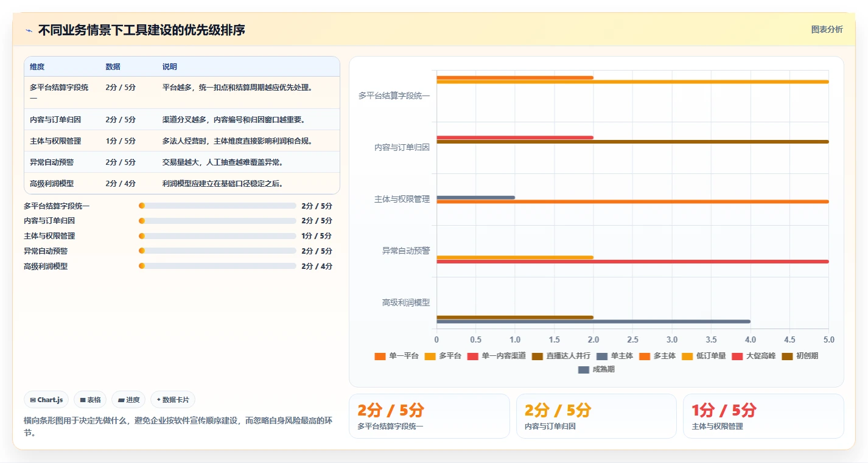This screenshot has height=463, width=868.
Task: Click the 内容与订单归因 cell in the table
Action: coord(55,119)
